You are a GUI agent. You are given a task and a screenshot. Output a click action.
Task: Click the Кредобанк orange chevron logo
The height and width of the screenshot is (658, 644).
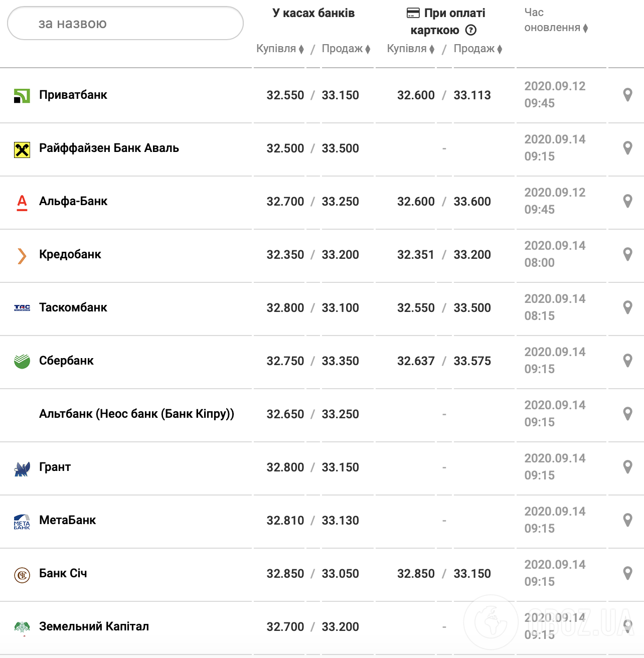pos(22,256)
